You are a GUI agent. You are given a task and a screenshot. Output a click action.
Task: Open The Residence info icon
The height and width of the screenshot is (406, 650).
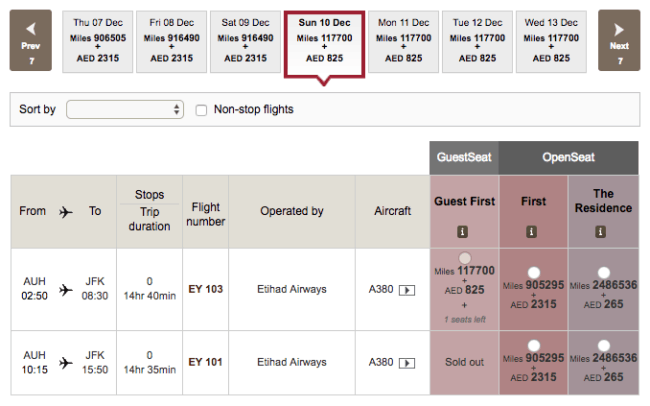[600, 231]
